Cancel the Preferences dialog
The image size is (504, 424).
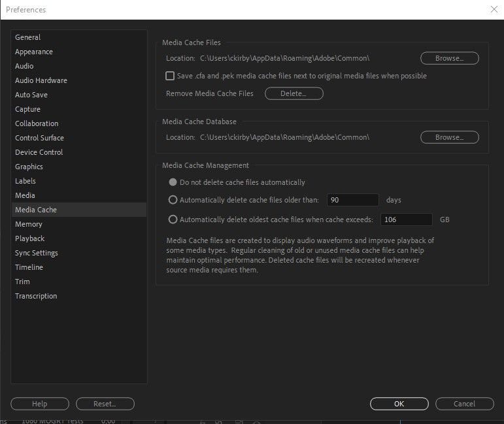(x=465, y=404)
